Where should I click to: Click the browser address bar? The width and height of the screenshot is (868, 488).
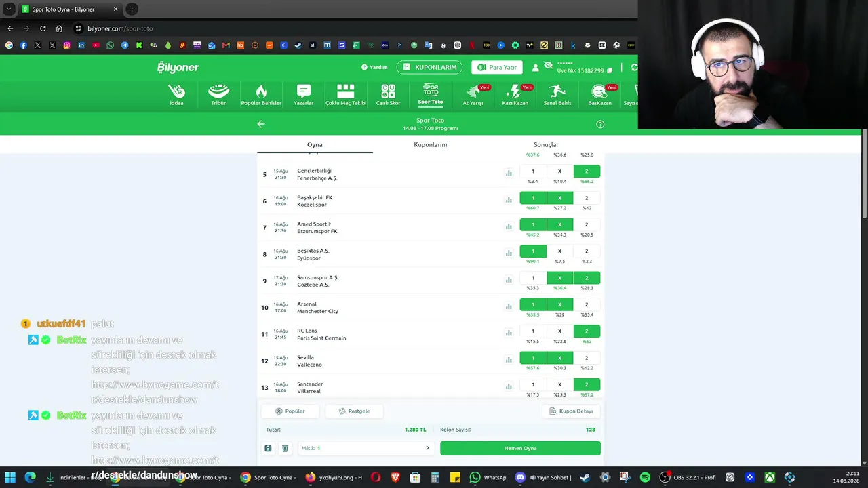coord(353,28)
